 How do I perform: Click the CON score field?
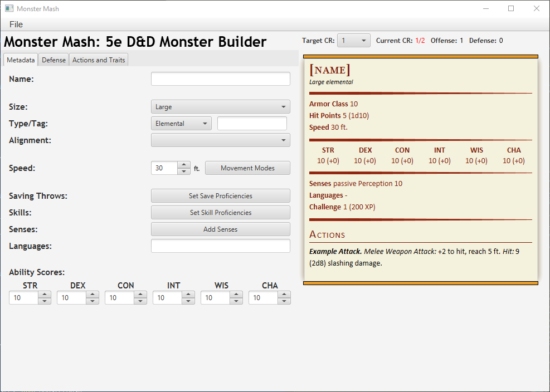coord(119,298)
